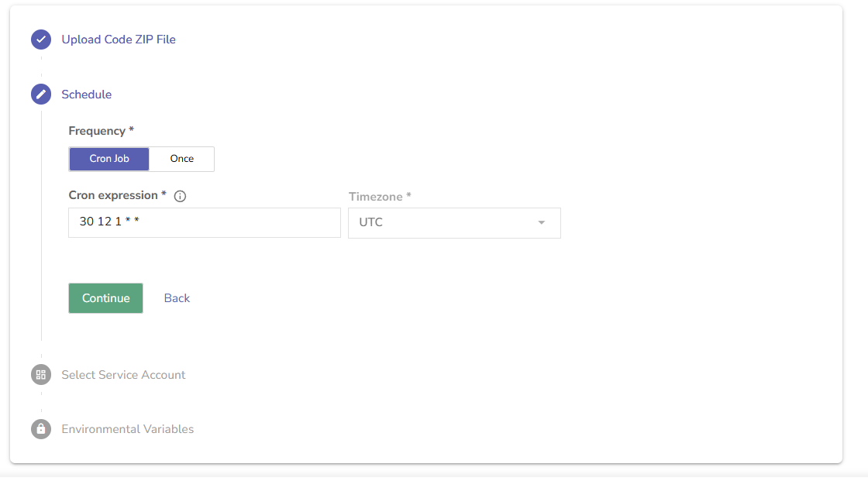Click the completed checkmark step icon

(41, 40)
